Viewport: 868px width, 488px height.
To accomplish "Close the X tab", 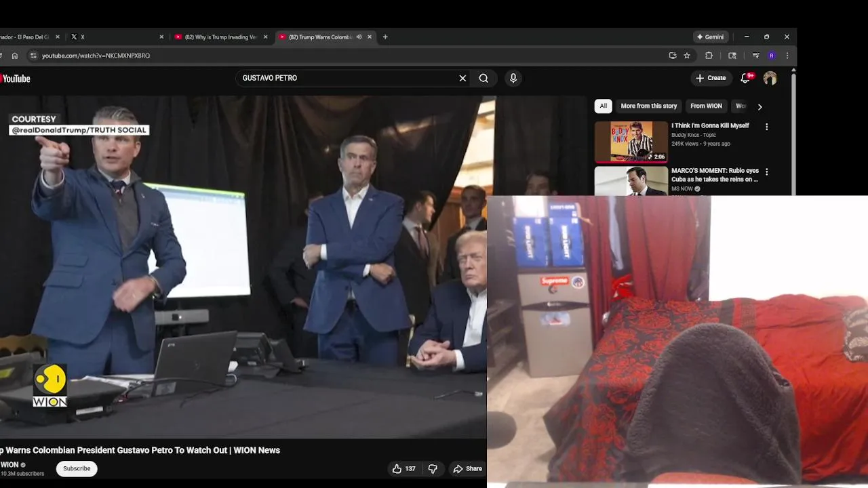I will [161, 37].
